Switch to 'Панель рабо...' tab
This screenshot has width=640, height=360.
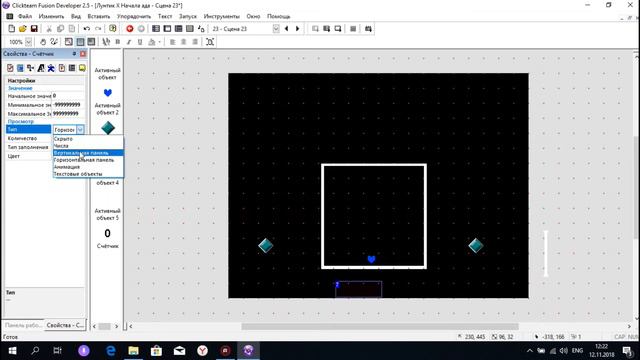click(23, 325)
